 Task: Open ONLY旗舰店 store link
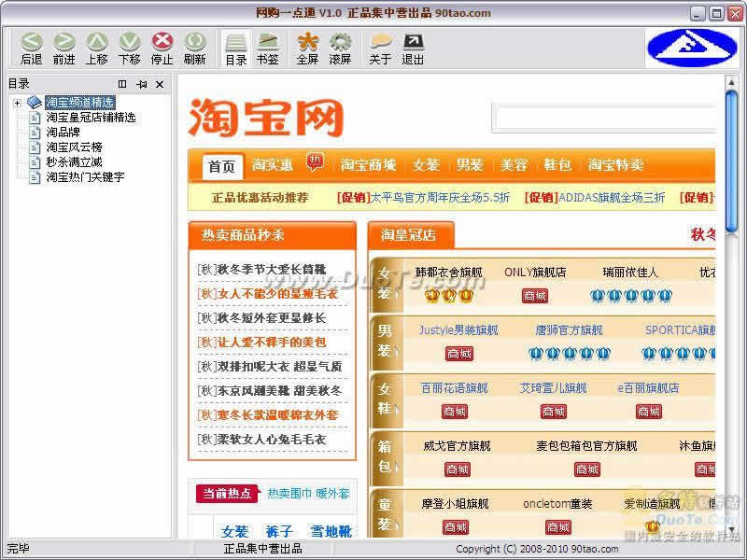[x=535, y=273]
